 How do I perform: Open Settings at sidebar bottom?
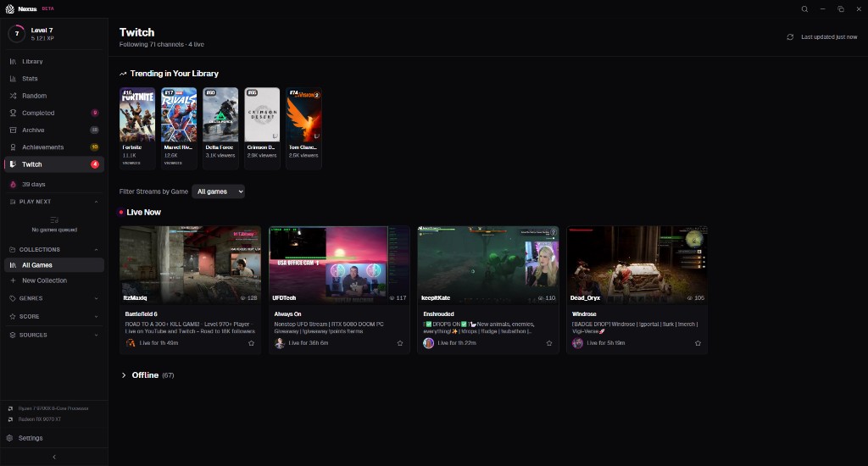(53, 438)
